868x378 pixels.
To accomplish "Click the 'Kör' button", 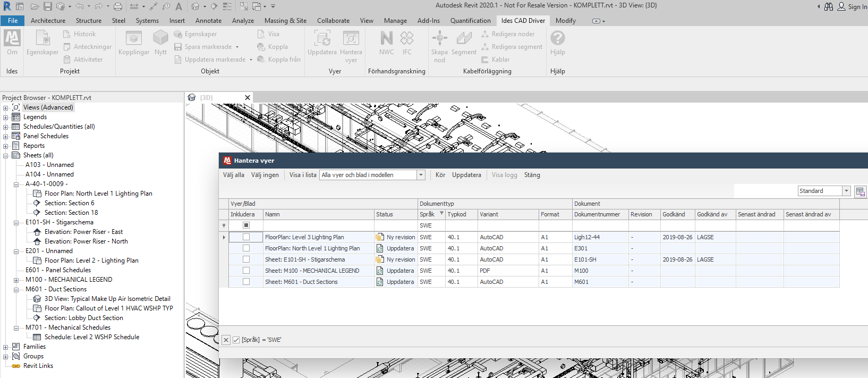I will (x=440, y=175).
